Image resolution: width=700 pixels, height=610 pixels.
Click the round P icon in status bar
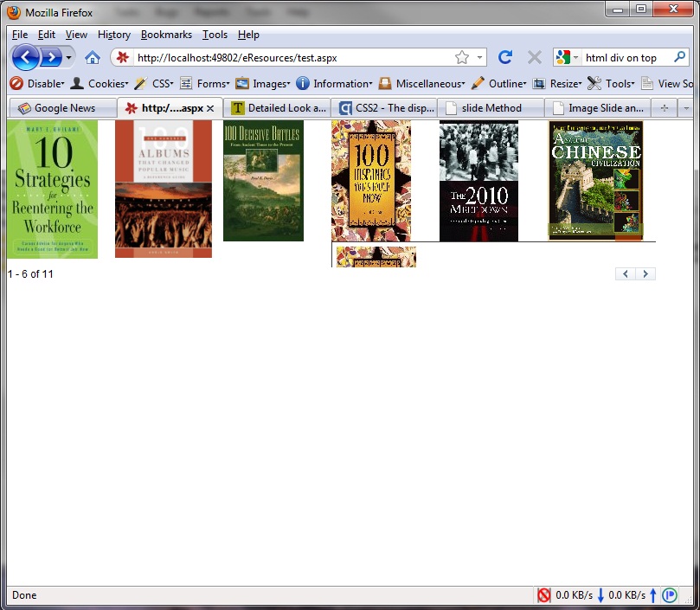click(670, 595)
